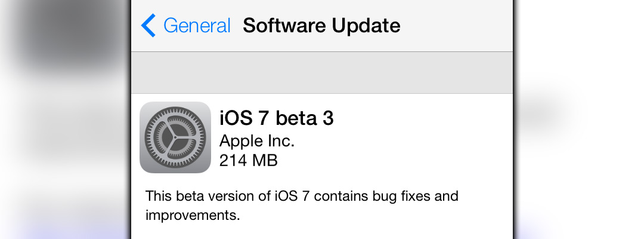
Task: Click empty navigation bar right of title
Action: [456, 26]
